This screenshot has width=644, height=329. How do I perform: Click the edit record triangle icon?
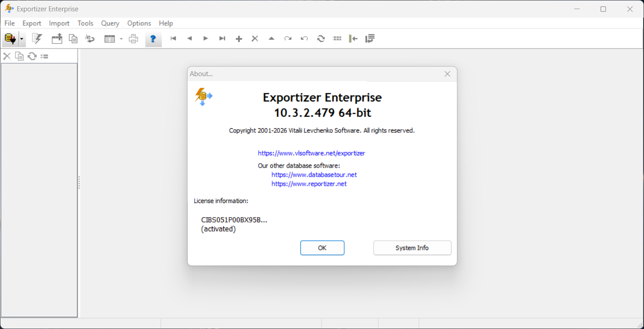point(271,39)
